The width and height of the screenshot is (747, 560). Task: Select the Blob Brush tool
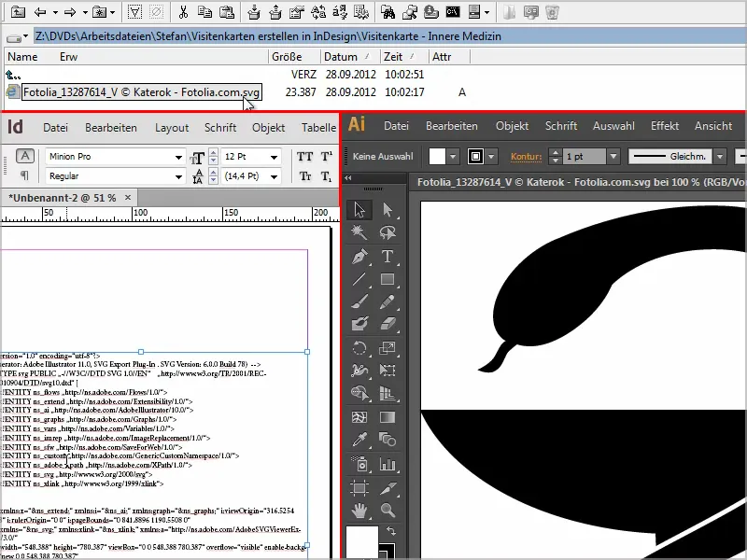[x=359, y=324]
